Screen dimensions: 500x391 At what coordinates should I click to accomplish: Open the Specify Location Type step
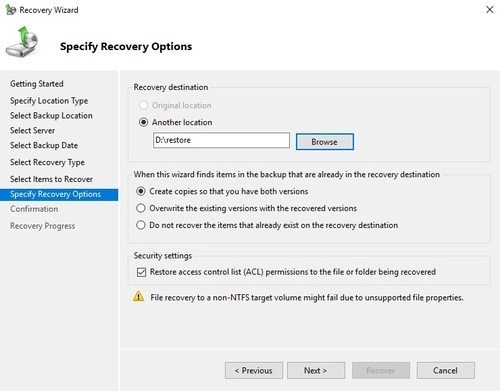point(49,101)
